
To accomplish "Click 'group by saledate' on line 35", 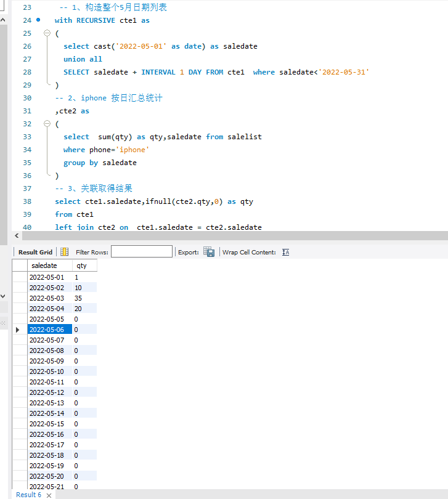I will [x=100, y=163].
